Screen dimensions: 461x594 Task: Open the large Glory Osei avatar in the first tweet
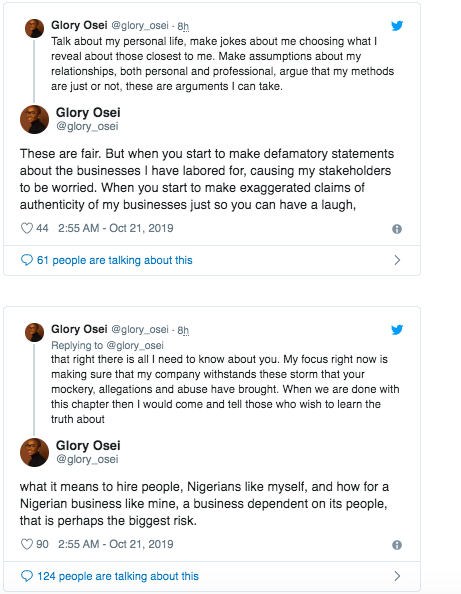34,119
